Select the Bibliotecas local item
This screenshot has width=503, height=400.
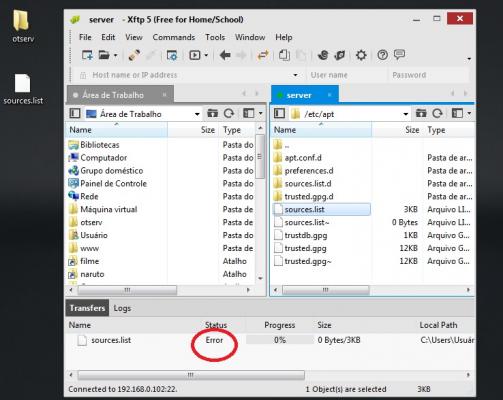coord(100,145)
